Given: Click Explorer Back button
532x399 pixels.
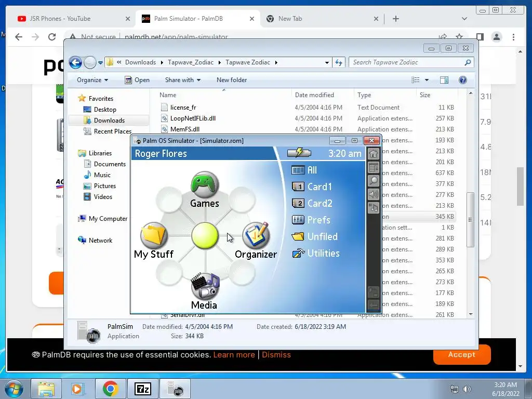Looking at the screenshot, I should tap(75, 62).
